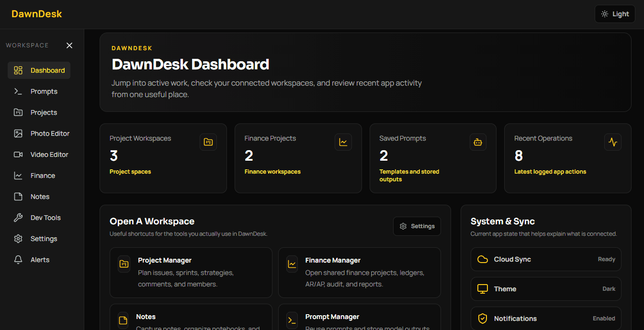Image resolution: width=644 pixels, height=330 pixels.
Task: Click the Finance Projects stat card
Action: (298, 158)
